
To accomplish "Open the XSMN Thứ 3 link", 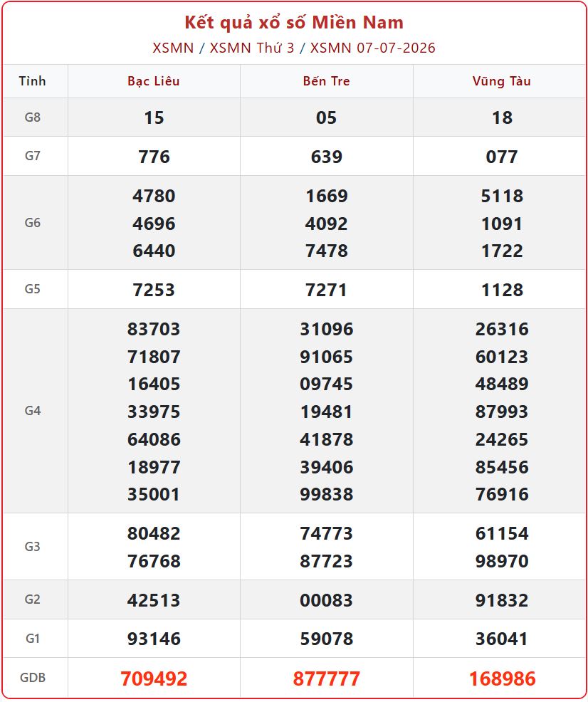I will pyautogui.click(x=252, y=48).
